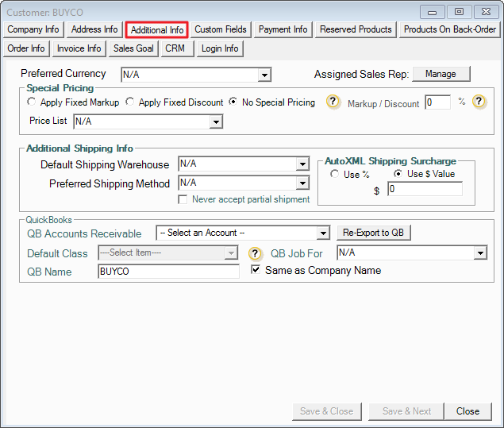The width and height of the screenshot is (504, 428).
Task: Open the Preferred Currency dropdown
Action: pyautogui.click(x=264, y=75)
